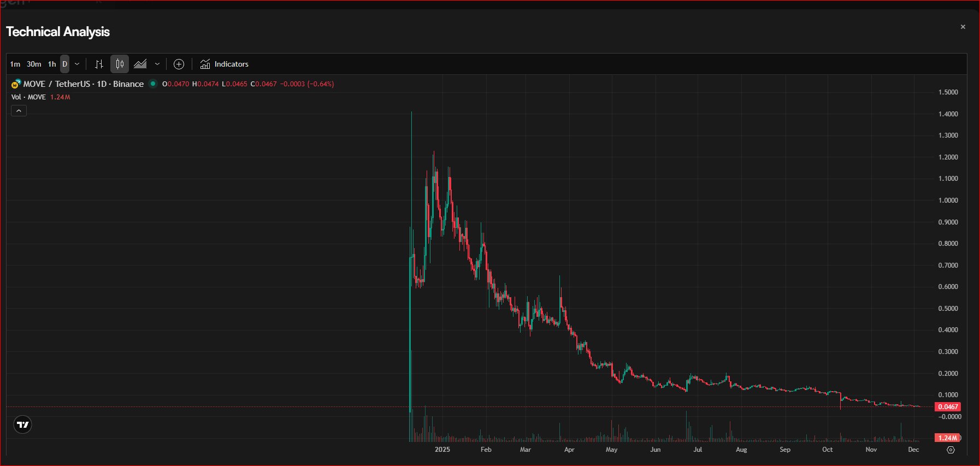Click the 1.5000 price axis label
The width and height of the screenshot is (980, 466).
pyautogui.click(x=948, y=92)
